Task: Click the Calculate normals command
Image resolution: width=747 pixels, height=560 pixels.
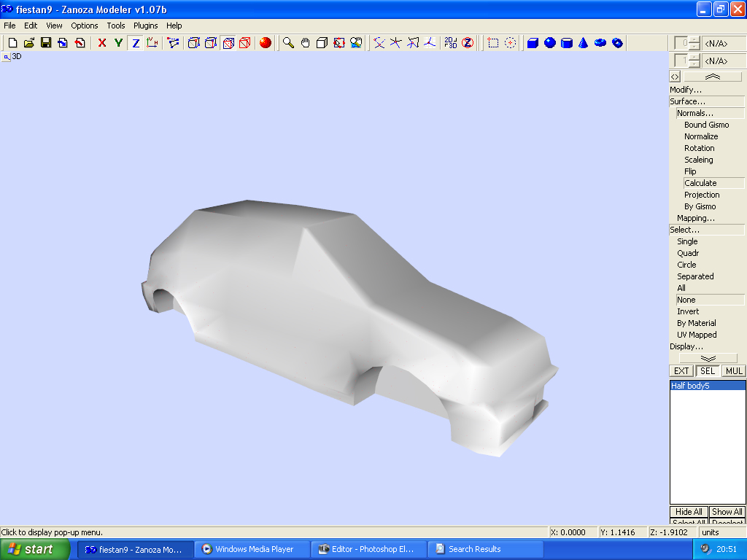Action: click(x=700, y=183)
